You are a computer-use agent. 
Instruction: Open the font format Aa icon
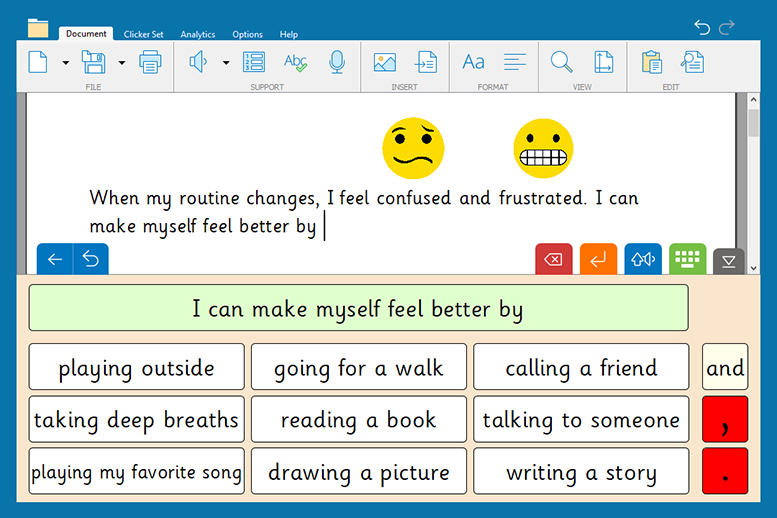click(473, 62)
